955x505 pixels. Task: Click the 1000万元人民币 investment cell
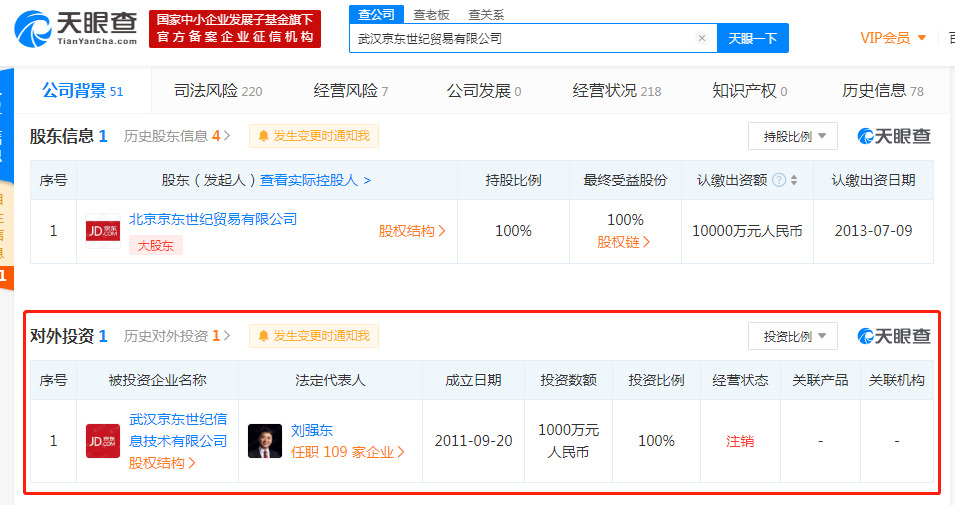pos(568,440)
